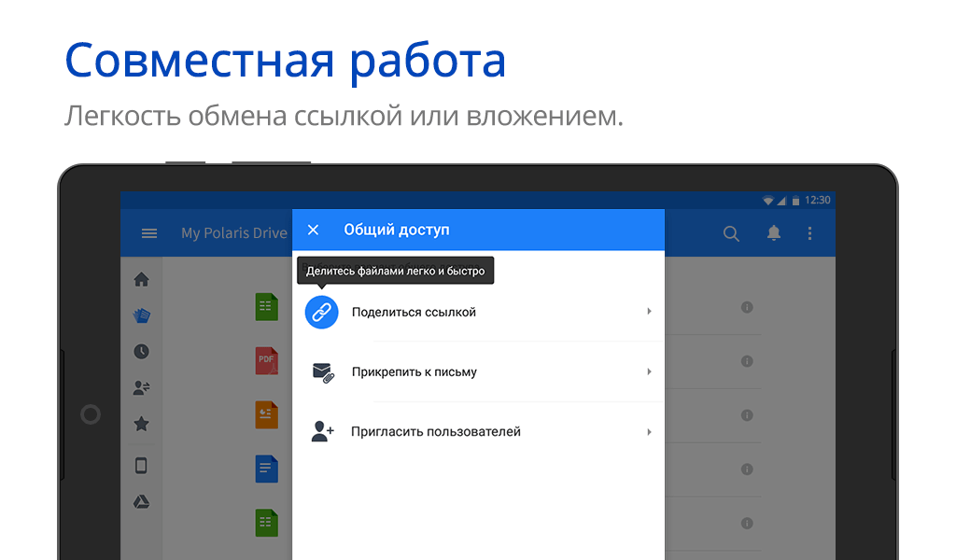Click the My Polaris Drive title
Viewport: 956px width, 560px height.
point(234,233)
